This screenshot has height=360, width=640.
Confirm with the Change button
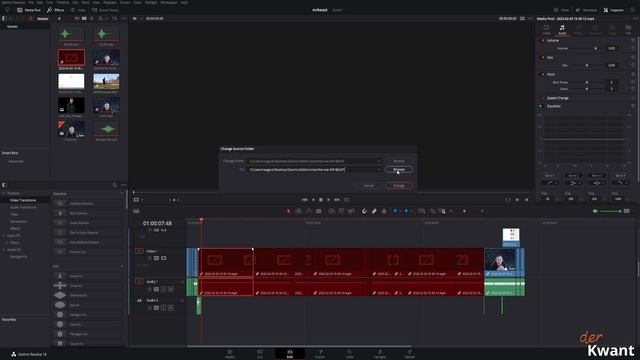399,186
